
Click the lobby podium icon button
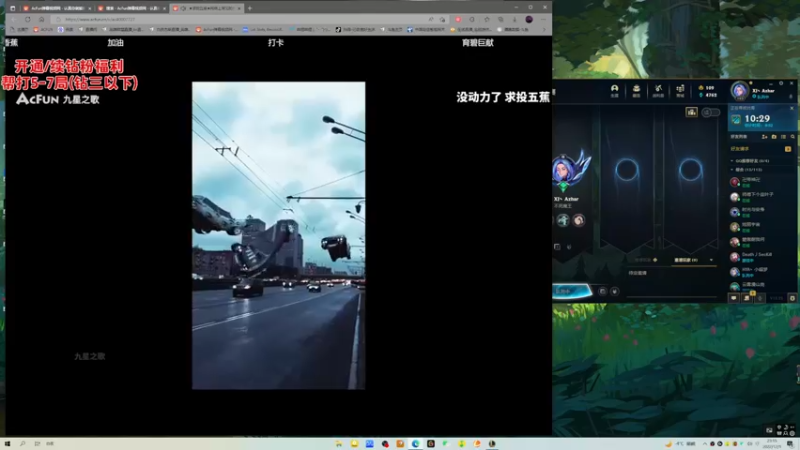click(691, 112)
